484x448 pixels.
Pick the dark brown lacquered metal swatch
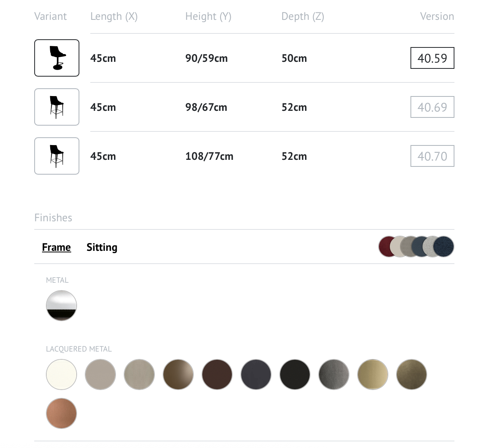[217, 374]
